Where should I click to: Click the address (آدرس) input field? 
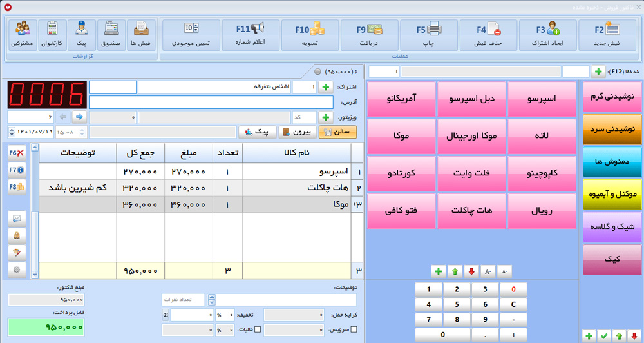click(211, 103)
